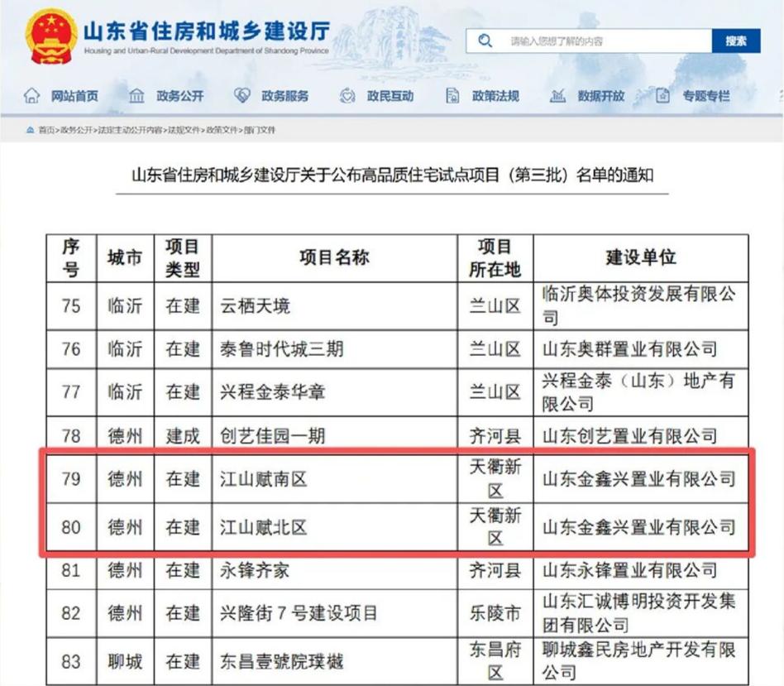This screenshot has height=686, width=784.
Task: Click the chart icon beside 数据开放
Action: pos(557,95)
